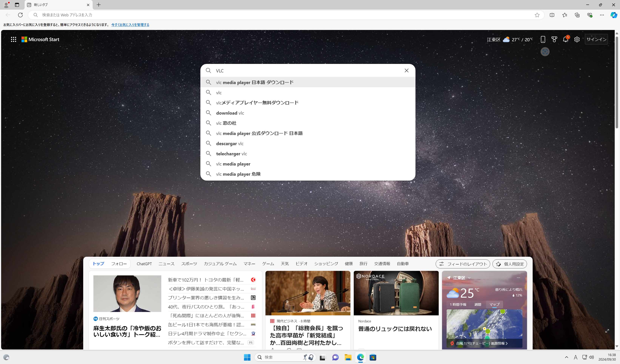620x364 pixels.
Task: Open notifications bell with 5 badge
Action: point(566,39)
